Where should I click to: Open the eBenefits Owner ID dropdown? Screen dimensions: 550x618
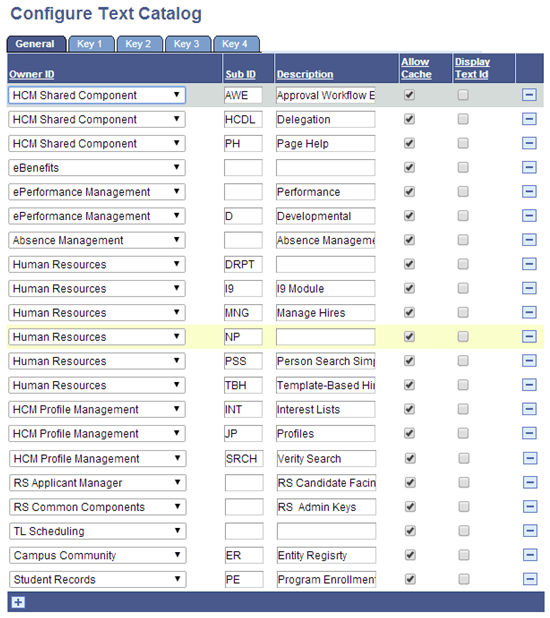coord(97,168)
